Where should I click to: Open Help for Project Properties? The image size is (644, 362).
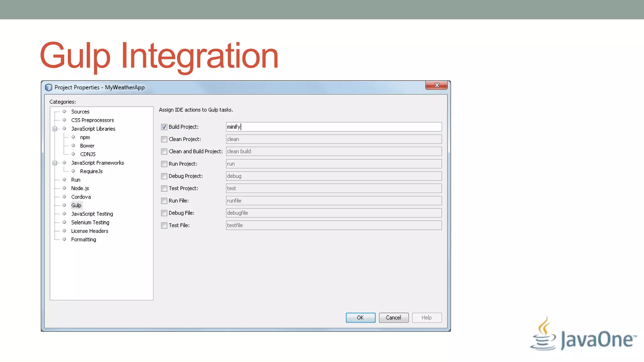427,318
